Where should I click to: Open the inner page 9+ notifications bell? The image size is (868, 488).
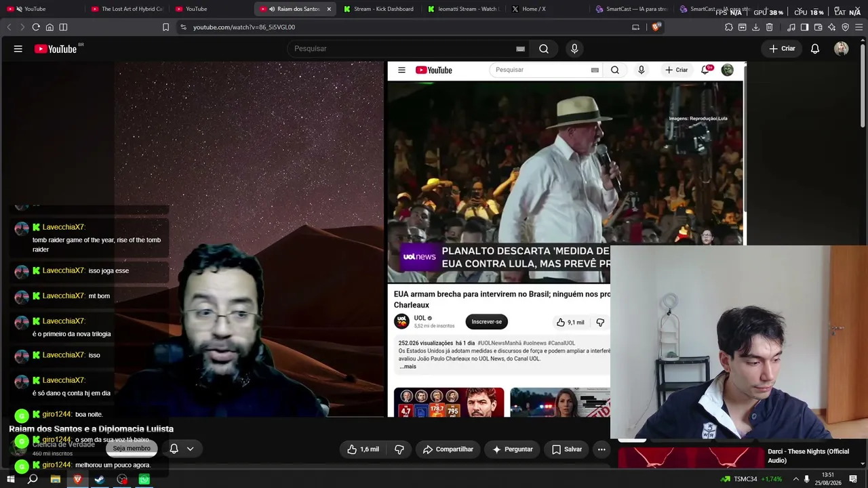(707, 69)
